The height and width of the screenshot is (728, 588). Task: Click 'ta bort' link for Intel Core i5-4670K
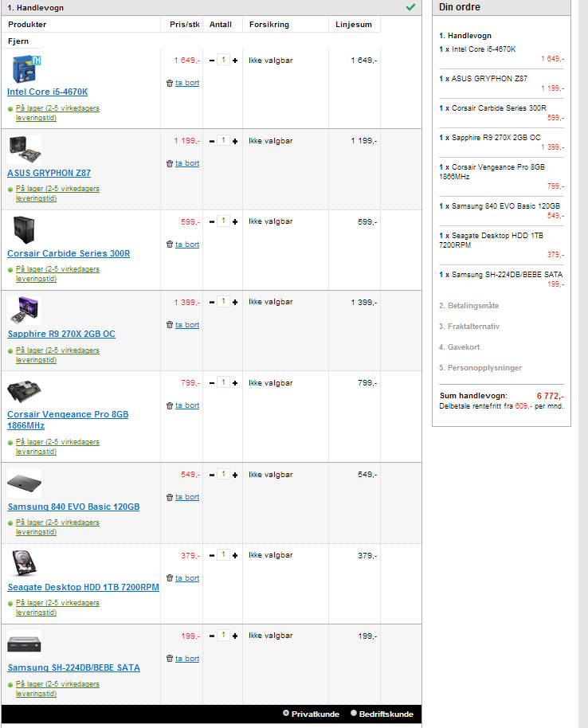point(187,83)
